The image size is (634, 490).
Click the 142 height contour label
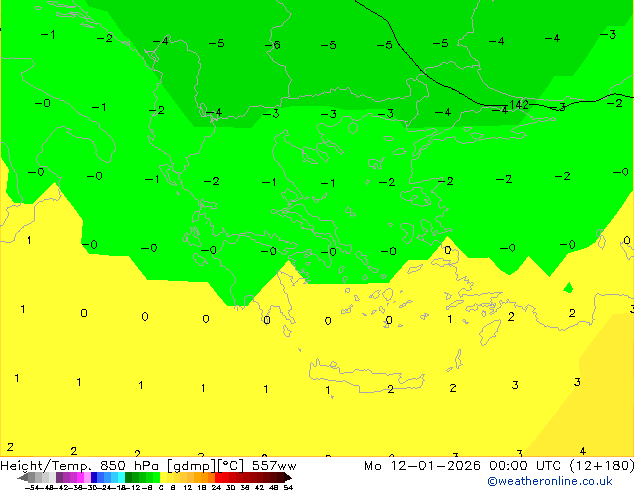pyautogui.click(x=519, y=105)
